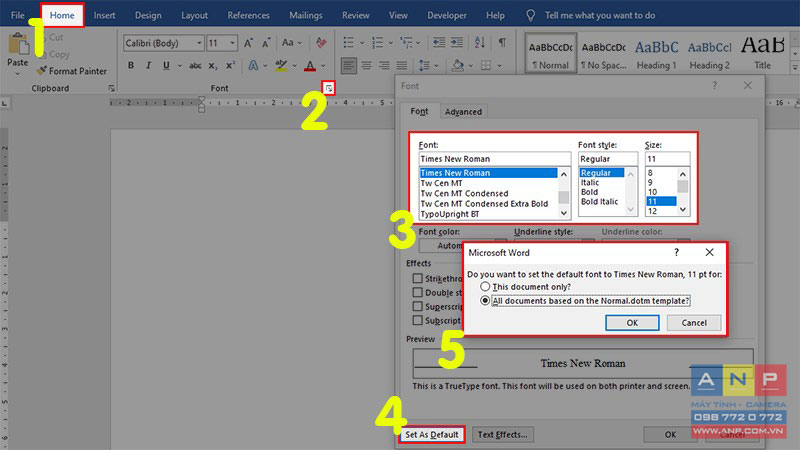Screen dimensions: 800x450
Task: Open the Review ribbon tab
Action: coord(356,15)
